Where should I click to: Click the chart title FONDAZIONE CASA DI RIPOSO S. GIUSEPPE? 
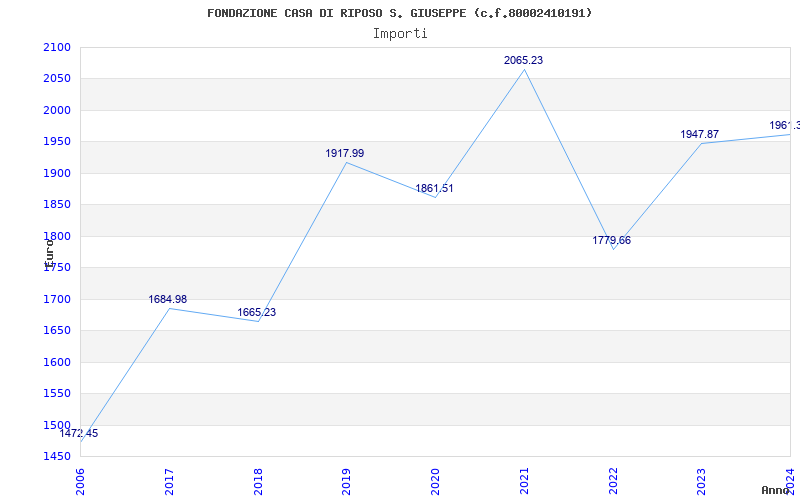click(399, 13)
